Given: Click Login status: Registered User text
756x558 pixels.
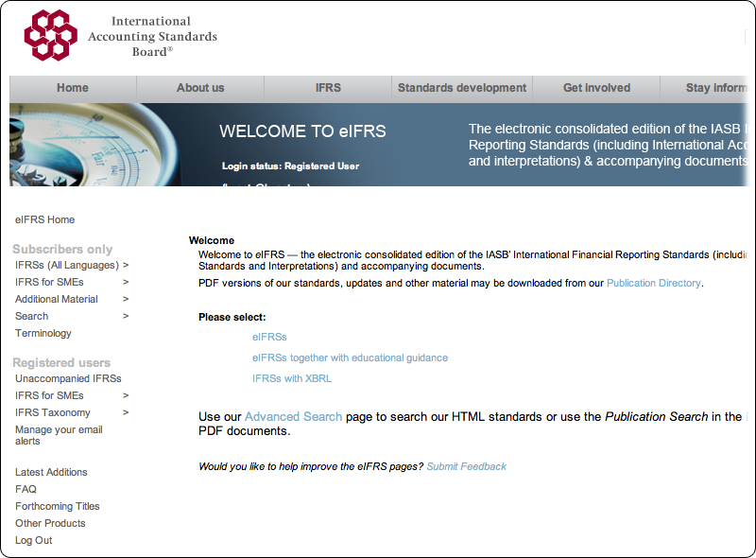Looking at the screenshot, I should point(290,166).
